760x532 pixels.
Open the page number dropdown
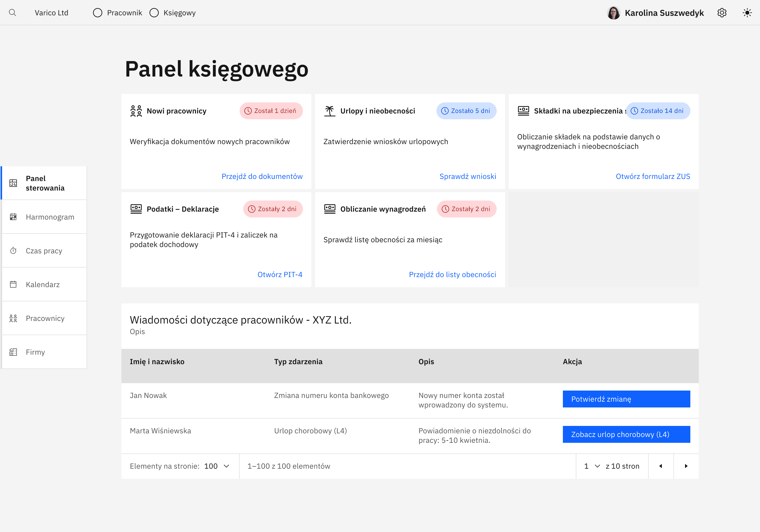(x=592, y=466)
